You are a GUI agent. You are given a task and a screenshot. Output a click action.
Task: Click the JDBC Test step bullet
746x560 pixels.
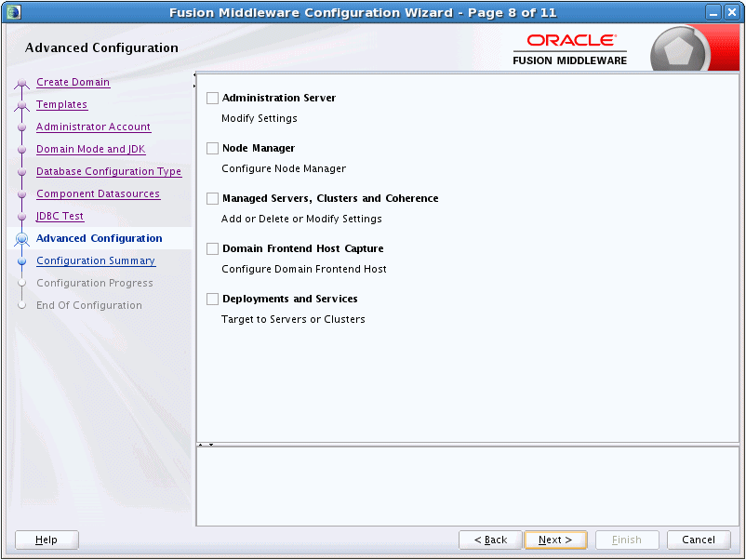click(22, 217)
